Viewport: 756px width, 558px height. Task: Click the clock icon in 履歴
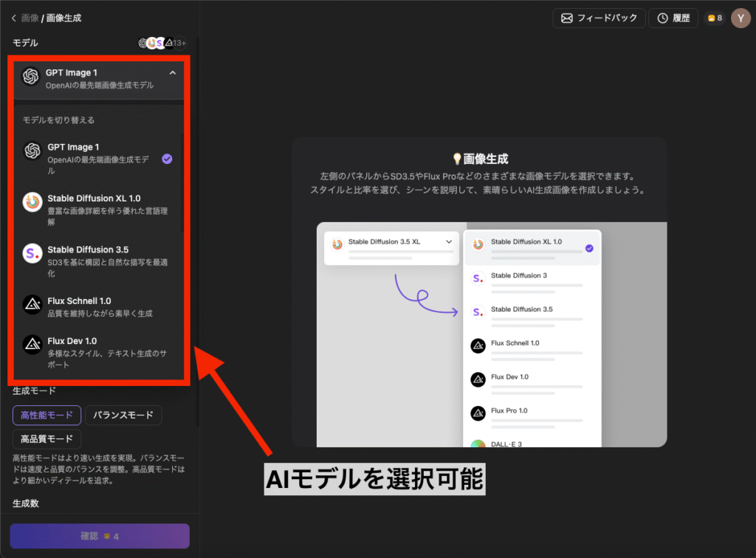(x=663, y=18)
